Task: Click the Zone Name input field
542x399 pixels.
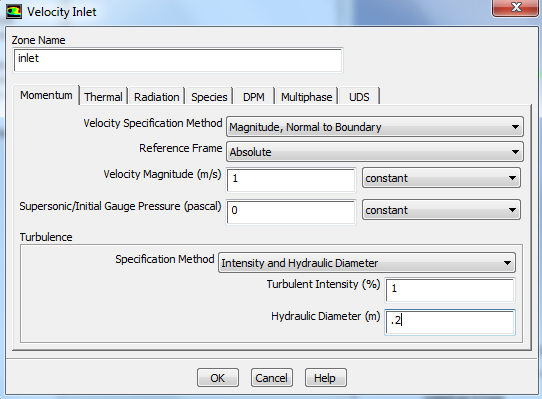Action: [178, 61]
